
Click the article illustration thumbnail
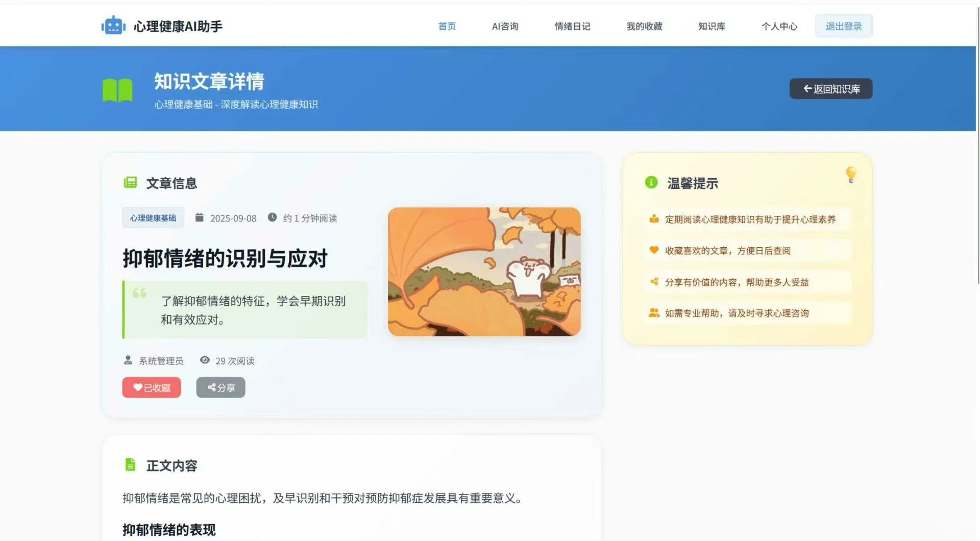[x=484, y=273]
